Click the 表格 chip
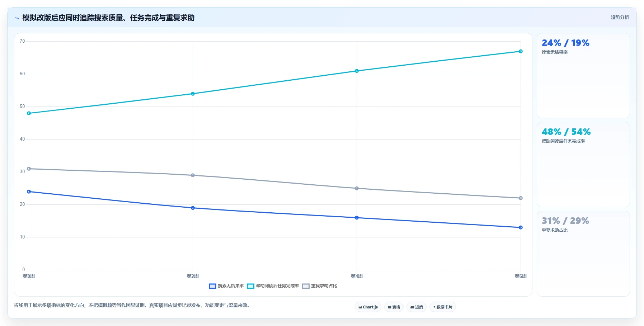 point(394,307)
